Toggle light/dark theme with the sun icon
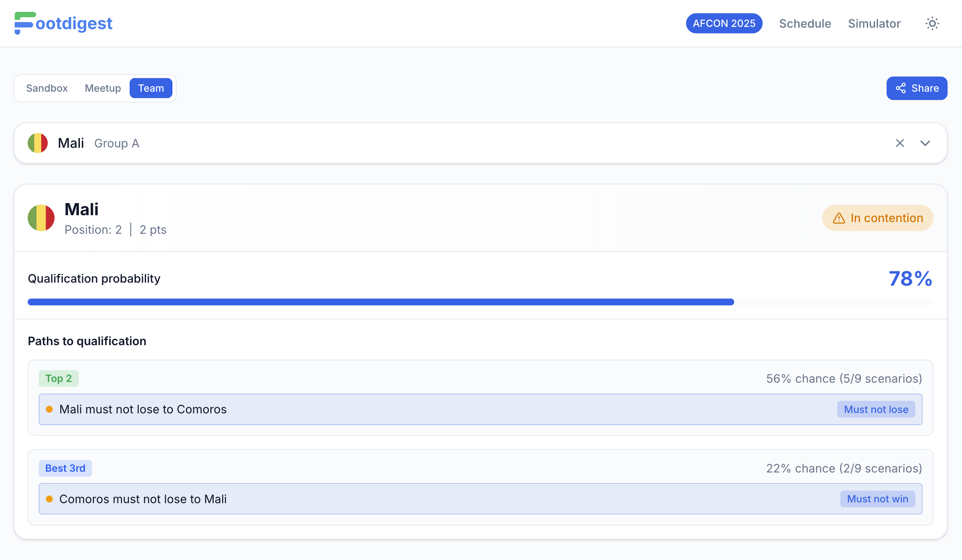The height and width of the screenshot is (560, 962). click(932, 23)
